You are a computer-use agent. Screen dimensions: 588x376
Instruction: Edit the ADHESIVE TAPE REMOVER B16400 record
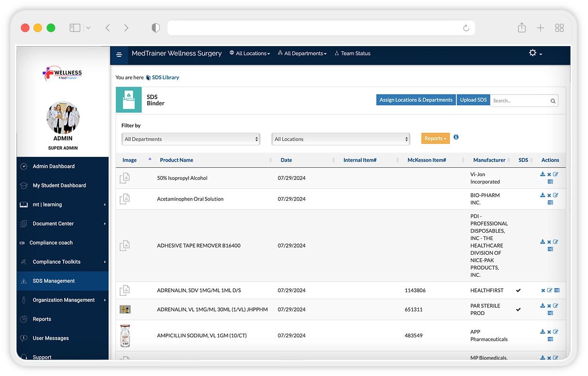tap(556, 242)
